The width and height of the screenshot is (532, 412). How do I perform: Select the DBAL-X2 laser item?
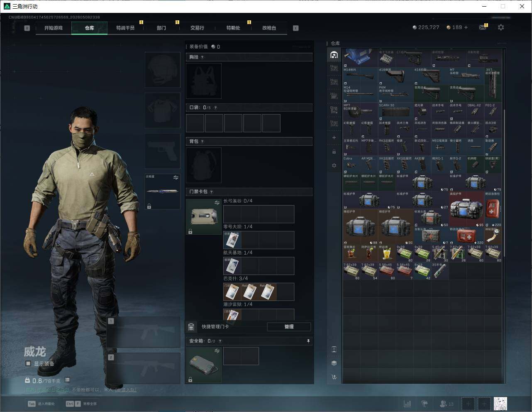pyautogui.click(x=476, y=111)
